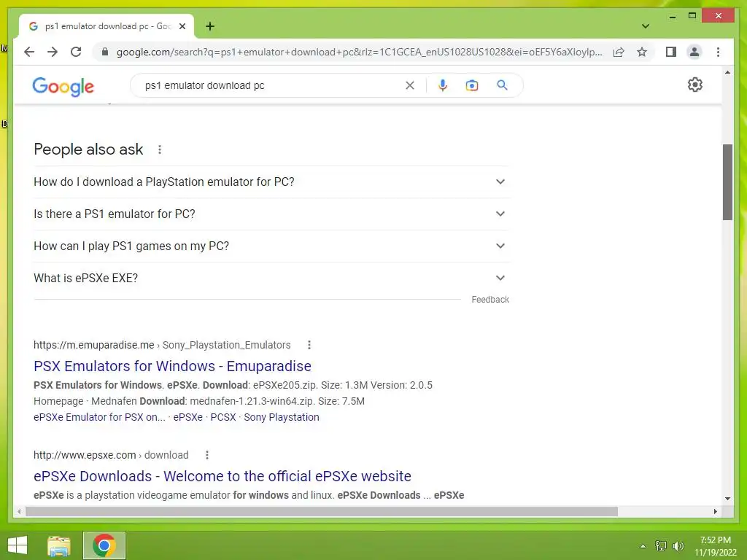The width and height of the screenshot is (747, 560).
Task: Open the Chrome profile menu
Action: point(694,52)
